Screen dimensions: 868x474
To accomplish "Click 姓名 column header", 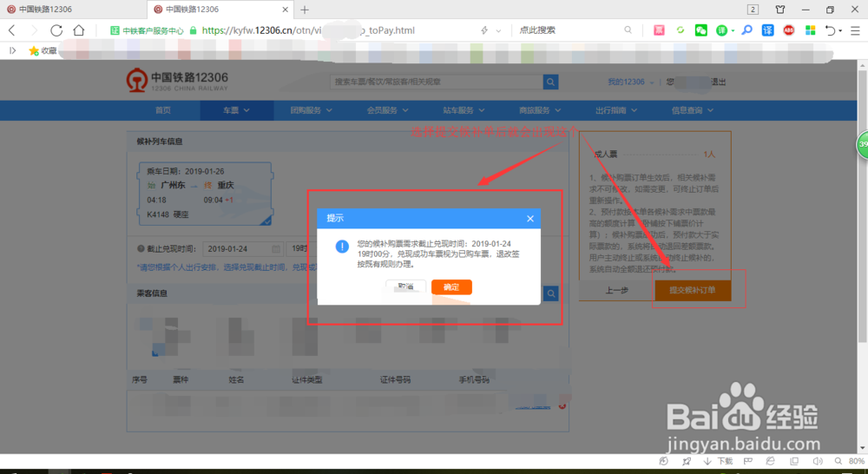I will [236, 380].
